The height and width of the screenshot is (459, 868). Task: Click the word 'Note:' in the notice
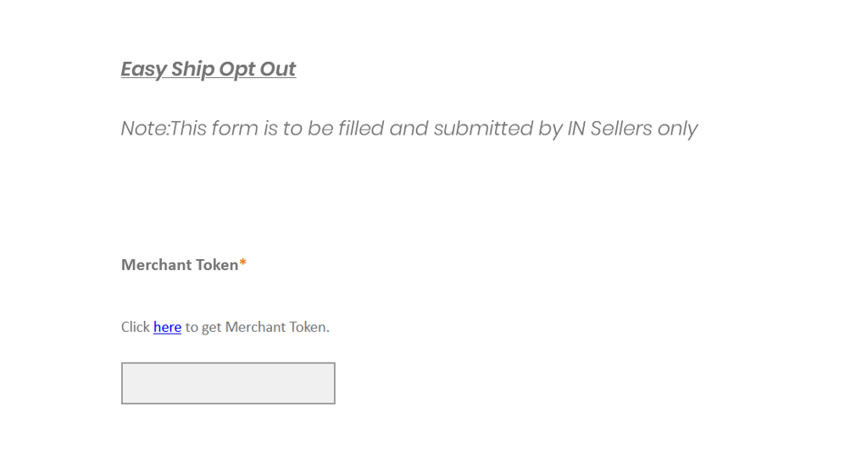click(144, 129)
